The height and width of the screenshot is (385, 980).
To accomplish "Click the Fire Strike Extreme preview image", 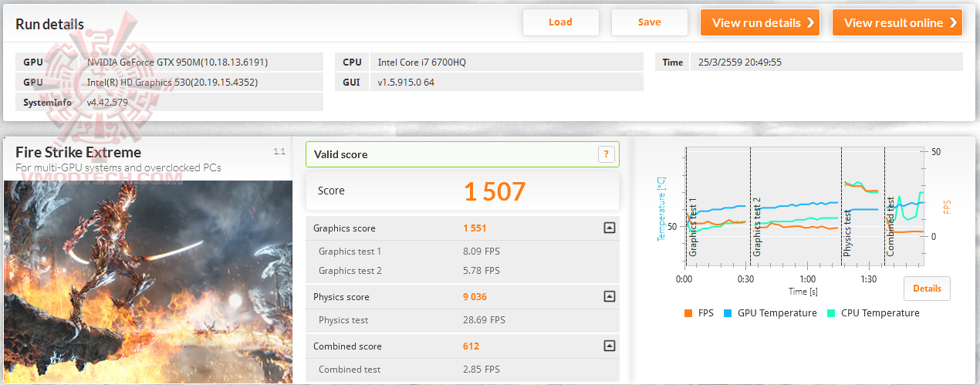I will pyautogui.click(x=148, y=282).
